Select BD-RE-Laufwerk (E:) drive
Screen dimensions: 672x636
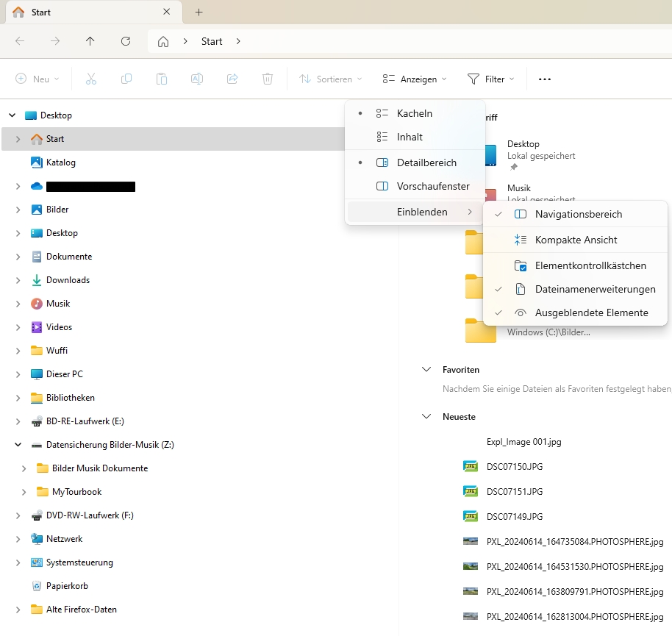(85, 421)
